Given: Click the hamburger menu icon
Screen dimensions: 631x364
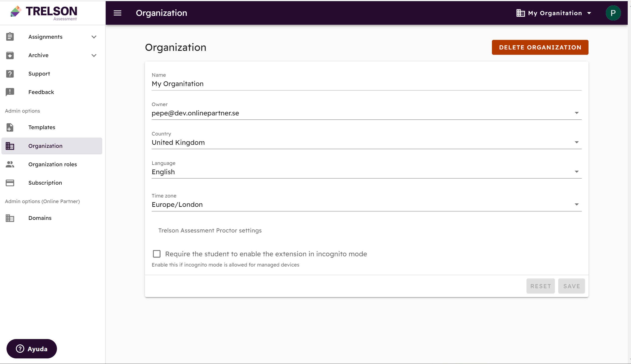Looking at the screenshot, I should (117, 13).
